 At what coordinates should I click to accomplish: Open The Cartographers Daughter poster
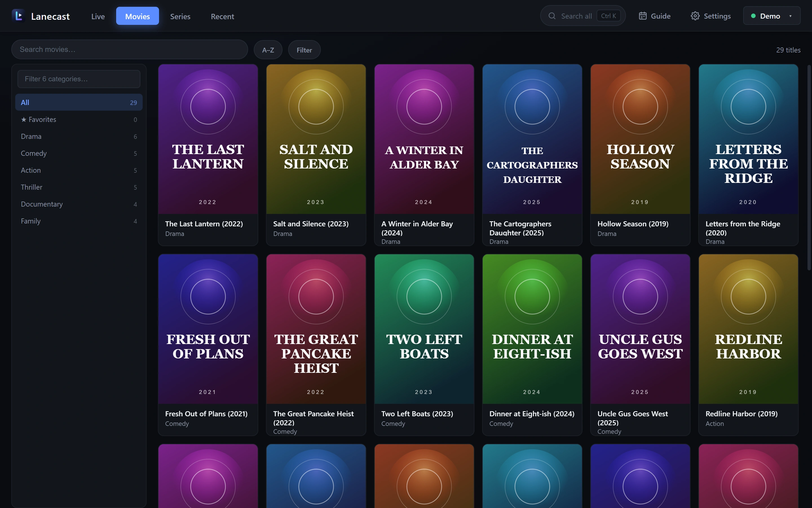(532, 139)
